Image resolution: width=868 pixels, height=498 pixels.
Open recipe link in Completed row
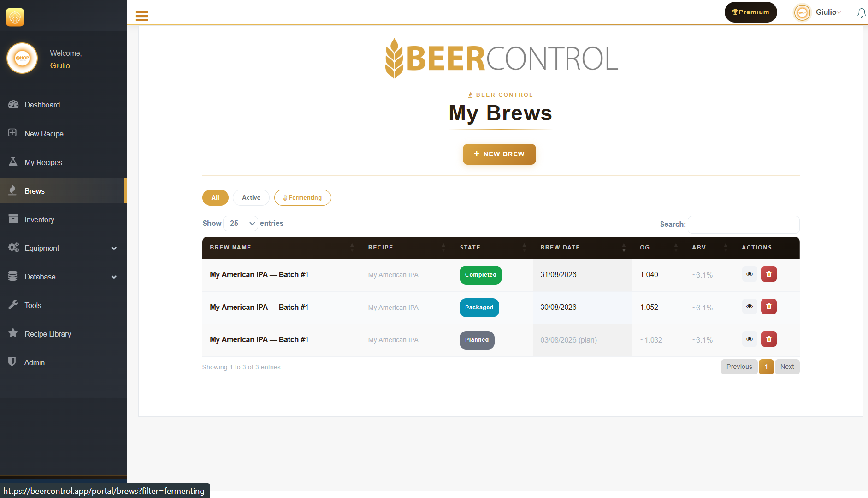[x=393, y=275]
